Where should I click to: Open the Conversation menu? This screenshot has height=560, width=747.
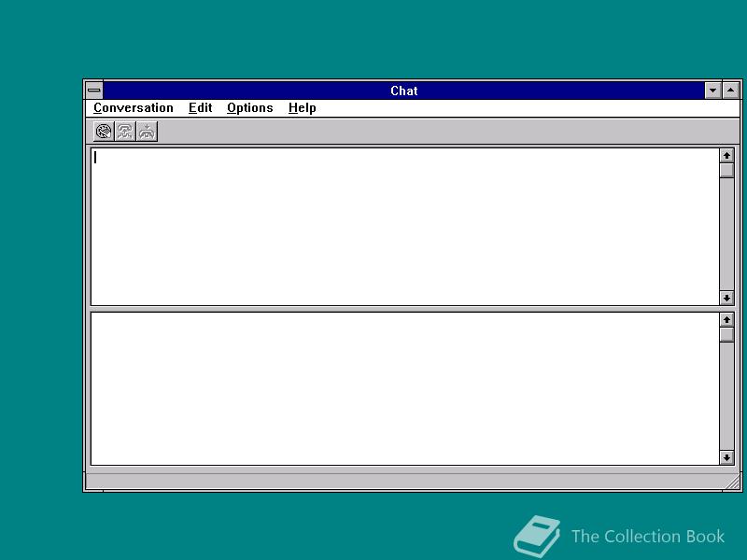point(134,108)
